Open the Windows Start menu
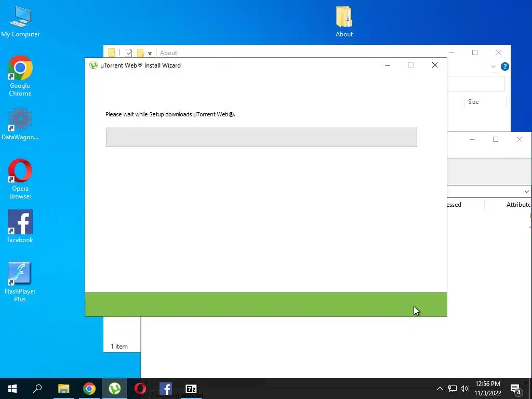 12,389
